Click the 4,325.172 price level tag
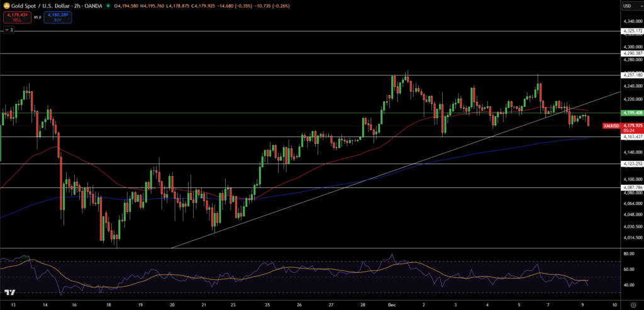Image resolution: width=644 pixels, height=310 pixels. point(631,31)
